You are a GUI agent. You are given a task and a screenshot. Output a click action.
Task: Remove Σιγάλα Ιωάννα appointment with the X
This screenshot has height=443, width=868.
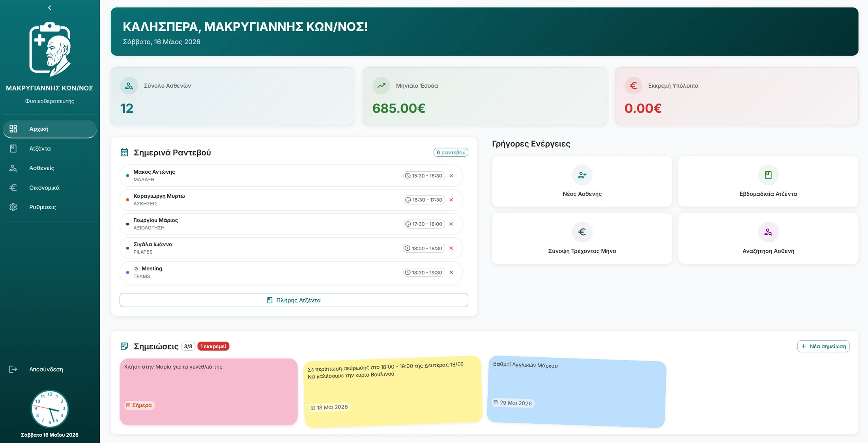[x=451, y=248]
